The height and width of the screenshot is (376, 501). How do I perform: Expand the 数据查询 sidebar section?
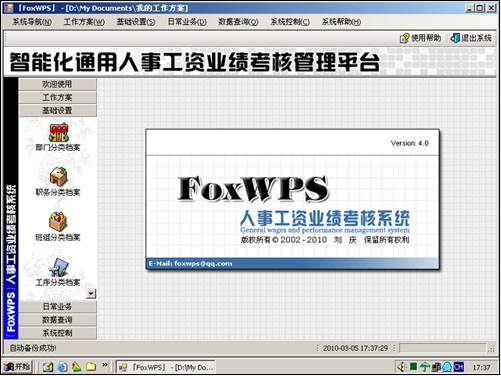click(x=58, y=320)
